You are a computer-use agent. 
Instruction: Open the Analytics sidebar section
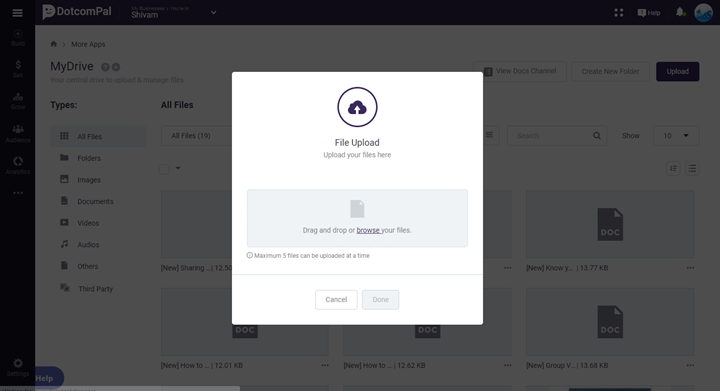[x=18, y=166]
